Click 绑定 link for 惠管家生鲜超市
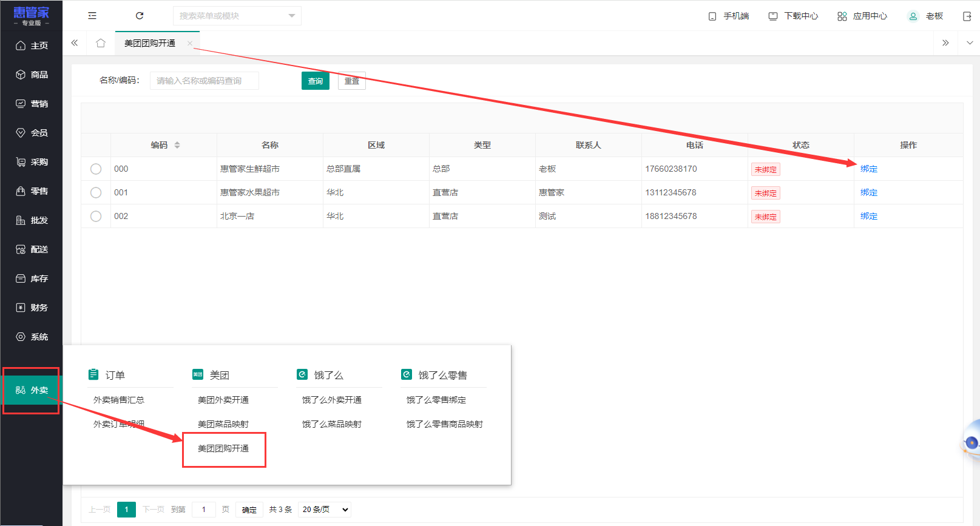Viewport: 980px width, 526px height. (869, 169)
